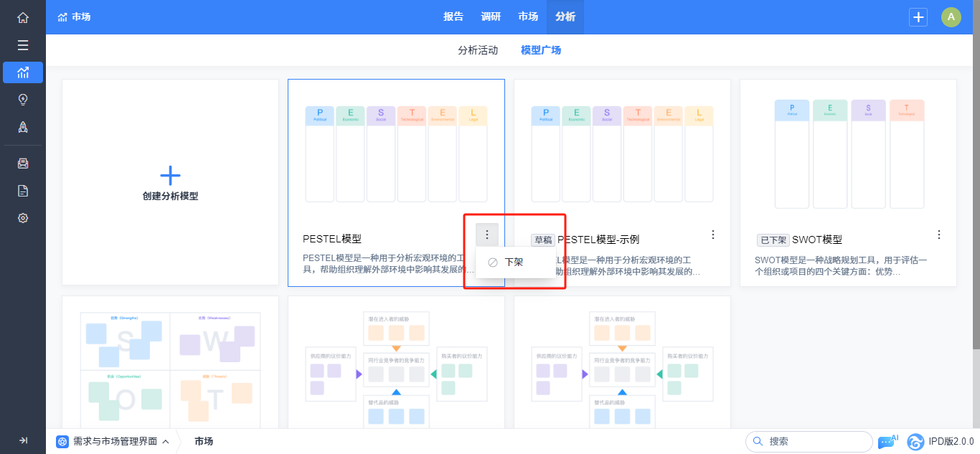Open the rocket icon in the sidebar
The image size is (980, 454).
click(x=23, y=127)
